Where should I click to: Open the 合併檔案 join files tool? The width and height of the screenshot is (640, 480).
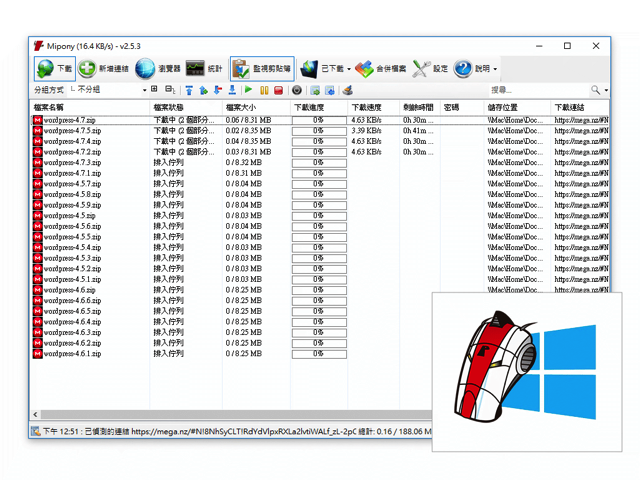tap(380, 69)
